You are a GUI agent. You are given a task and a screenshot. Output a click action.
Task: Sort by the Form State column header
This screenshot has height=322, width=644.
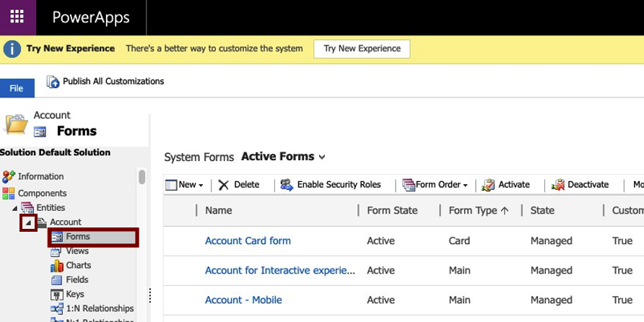coord(392,210)
